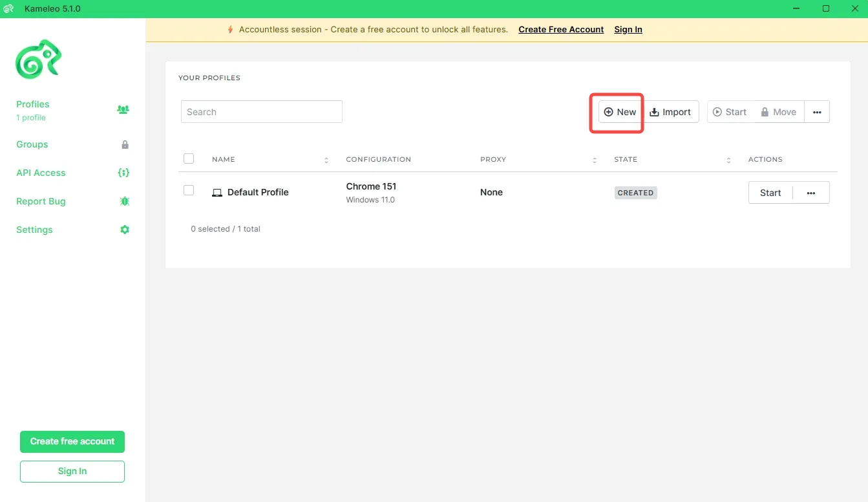The height and width of the screenshot is (502, 868).
Task: Click the None proxy value
Action: click(x=491, y=193)
